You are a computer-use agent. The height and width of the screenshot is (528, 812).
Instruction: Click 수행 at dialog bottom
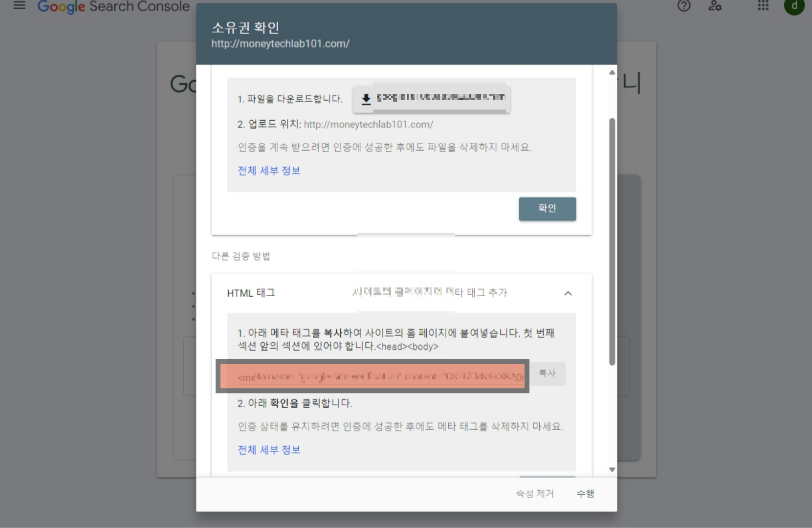pyautogui.click(x=585, y=494)
